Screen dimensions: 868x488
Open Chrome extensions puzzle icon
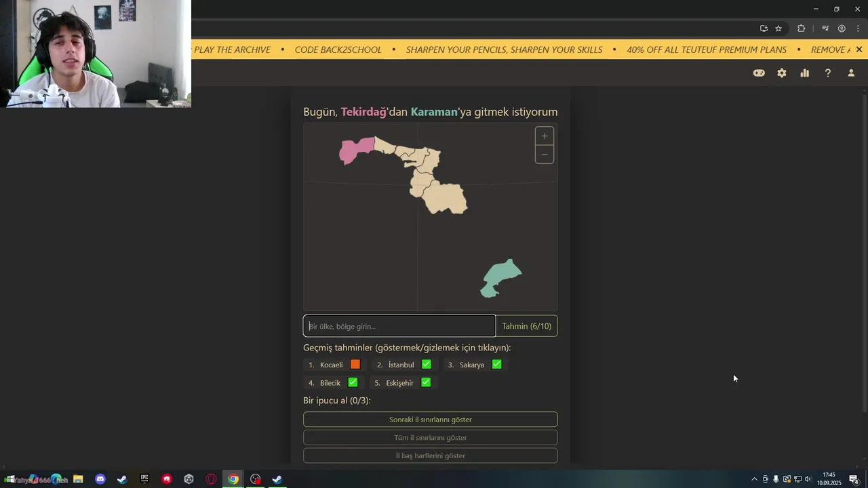(x=802, y=28)
